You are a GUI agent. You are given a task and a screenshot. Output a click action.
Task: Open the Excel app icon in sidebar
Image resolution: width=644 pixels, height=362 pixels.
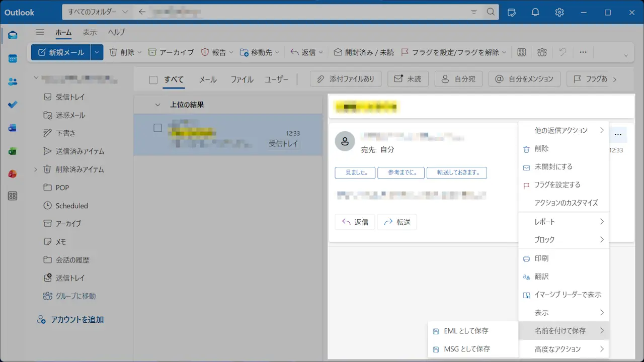pos(13,151)
